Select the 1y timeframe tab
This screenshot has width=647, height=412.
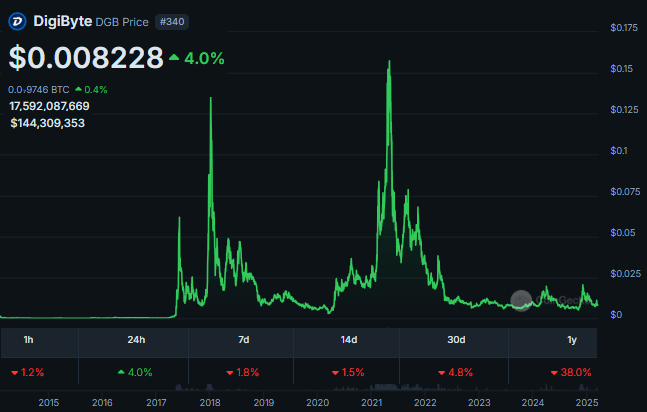click(x=571, y=340)
